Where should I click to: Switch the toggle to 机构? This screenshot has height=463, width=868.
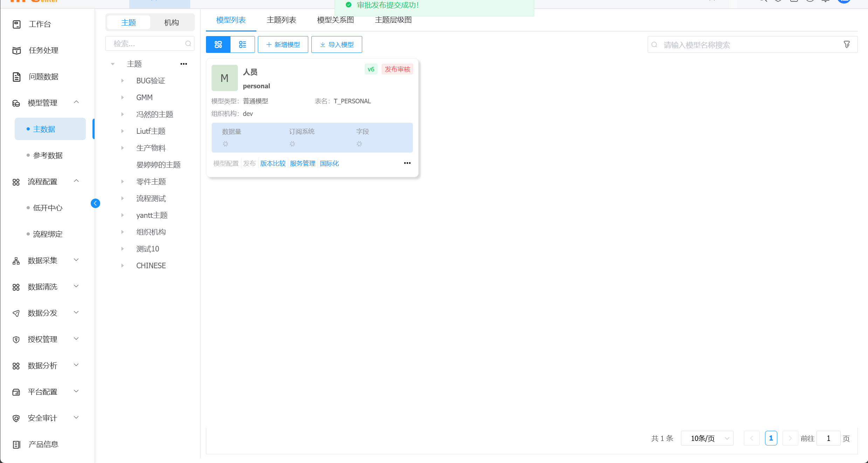171,22
